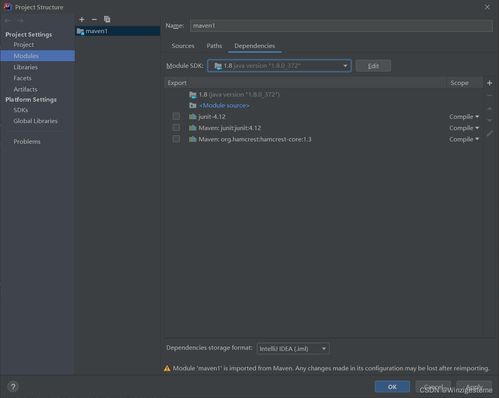The height and width of the screenshot is (398, 499).
Task: Click the JDK folder icon of the 1.8 dependency row
Action: (x=193, y=95)
